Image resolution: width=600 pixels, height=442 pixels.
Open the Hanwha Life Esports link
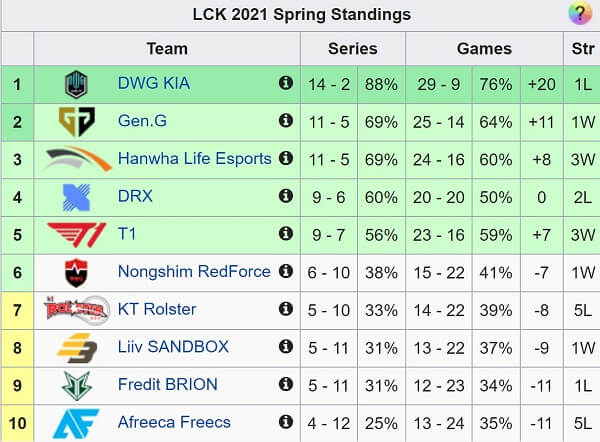(x=194, y=158)
